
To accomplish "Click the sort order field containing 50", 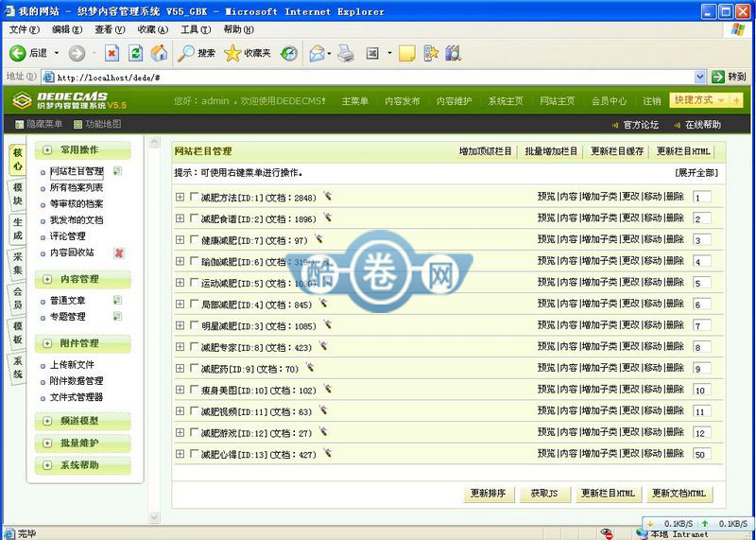I will 701,454.
